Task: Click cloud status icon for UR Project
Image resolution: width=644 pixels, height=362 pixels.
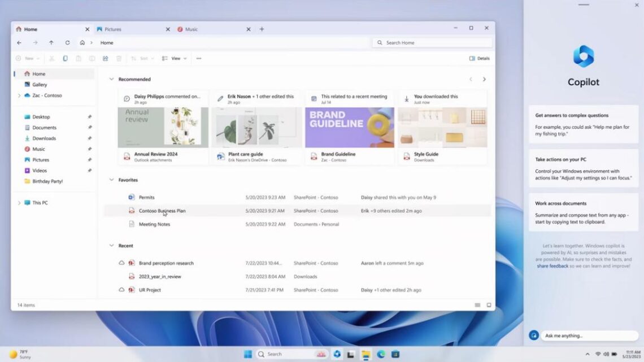Action: (x=121, y=289)
